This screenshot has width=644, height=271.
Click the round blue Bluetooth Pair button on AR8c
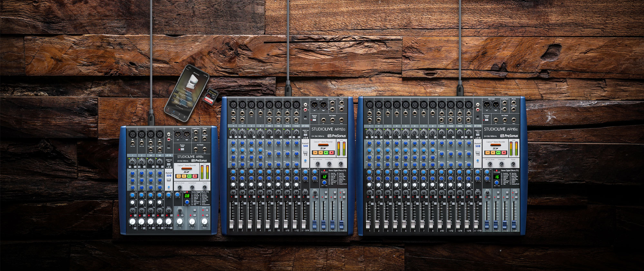[169, 187]
